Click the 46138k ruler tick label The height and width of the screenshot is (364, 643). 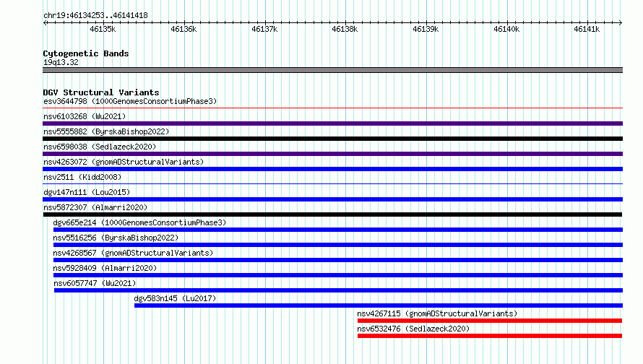[x=345, y=29]
